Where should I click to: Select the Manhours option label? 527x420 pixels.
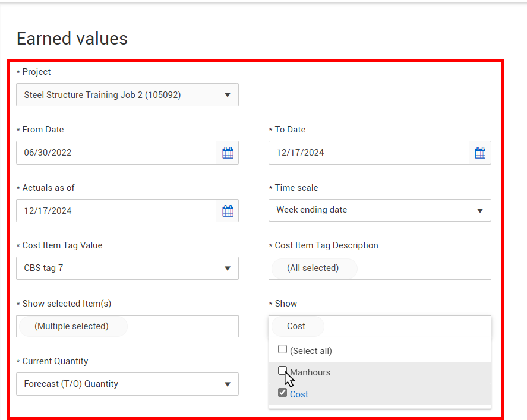(x=310, y=372)
